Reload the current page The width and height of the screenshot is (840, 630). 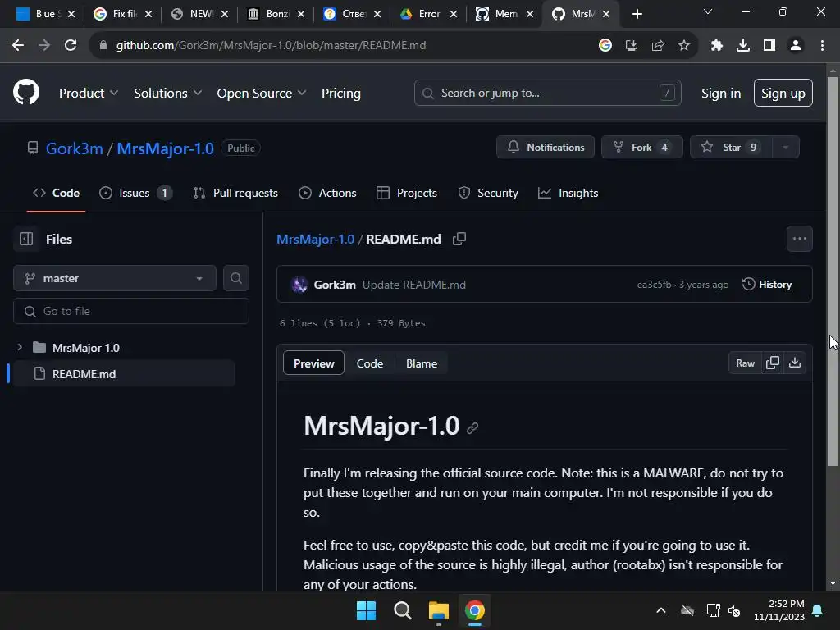(71, 46)
